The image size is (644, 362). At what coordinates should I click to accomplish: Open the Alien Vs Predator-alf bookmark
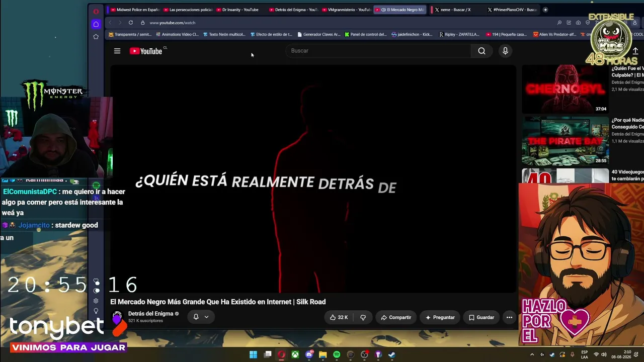(554, 35)
